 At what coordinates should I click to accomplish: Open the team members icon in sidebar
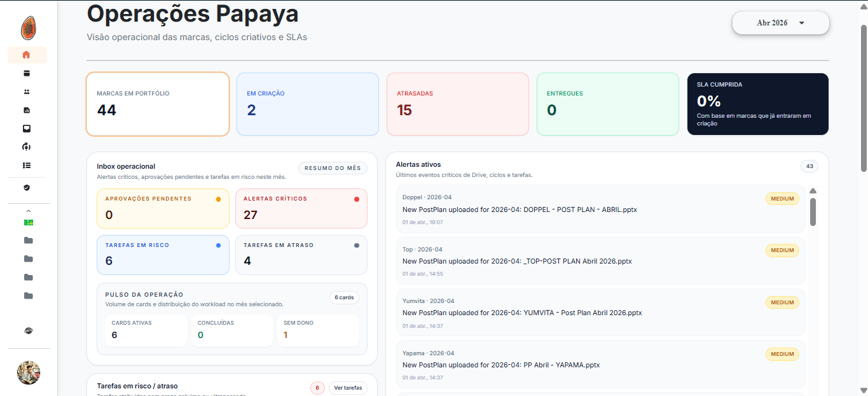[x=27, y=92]
